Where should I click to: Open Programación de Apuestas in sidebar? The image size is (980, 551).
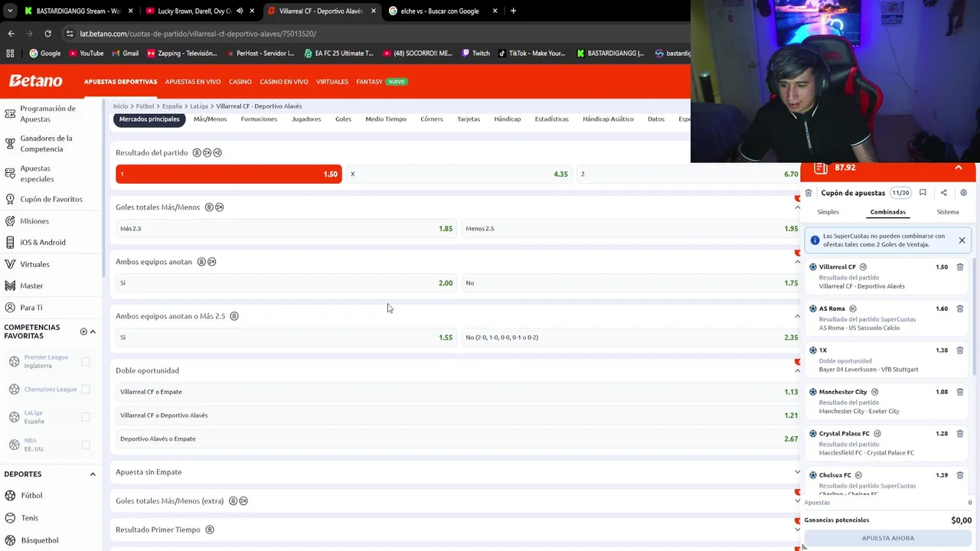[x=47, y=113]
